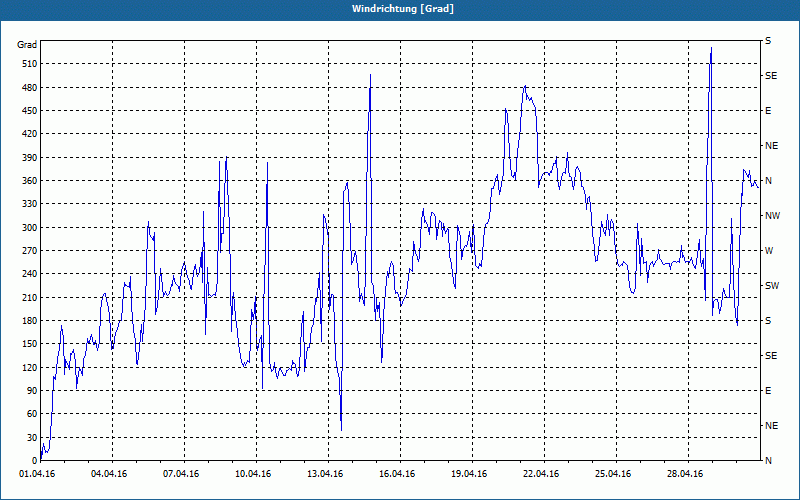Click the date label 04.04.16

point(109,474)
